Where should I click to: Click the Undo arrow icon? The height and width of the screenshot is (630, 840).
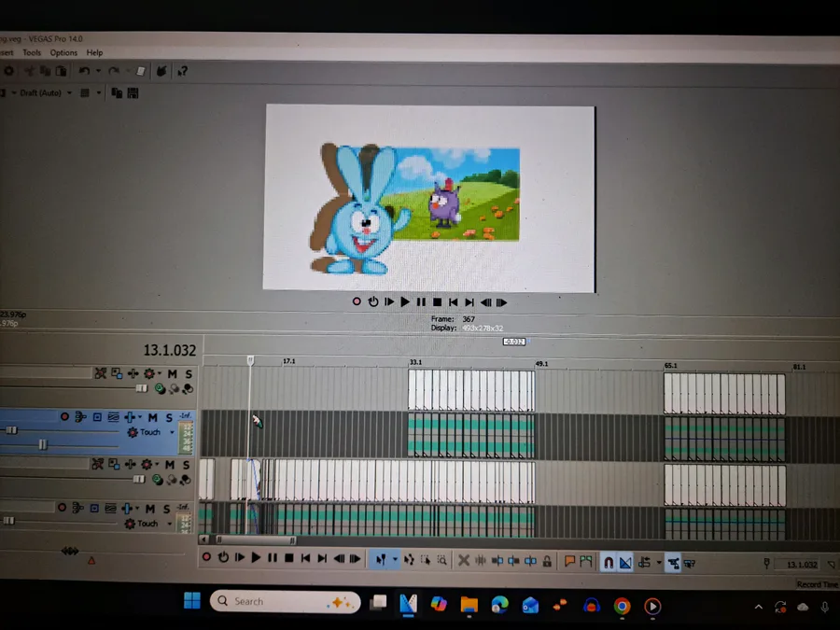(x=84, y=71)
